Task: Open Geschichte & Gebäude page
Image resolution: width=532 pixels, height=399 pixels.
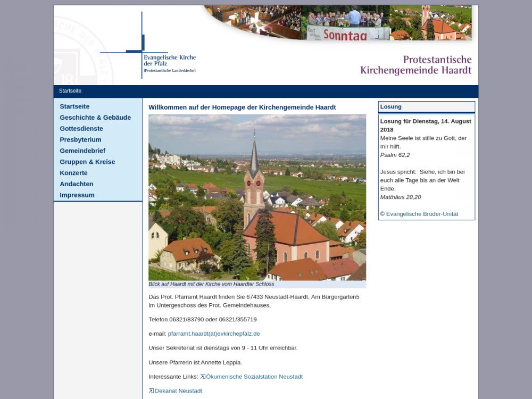Action: [95, 118]
